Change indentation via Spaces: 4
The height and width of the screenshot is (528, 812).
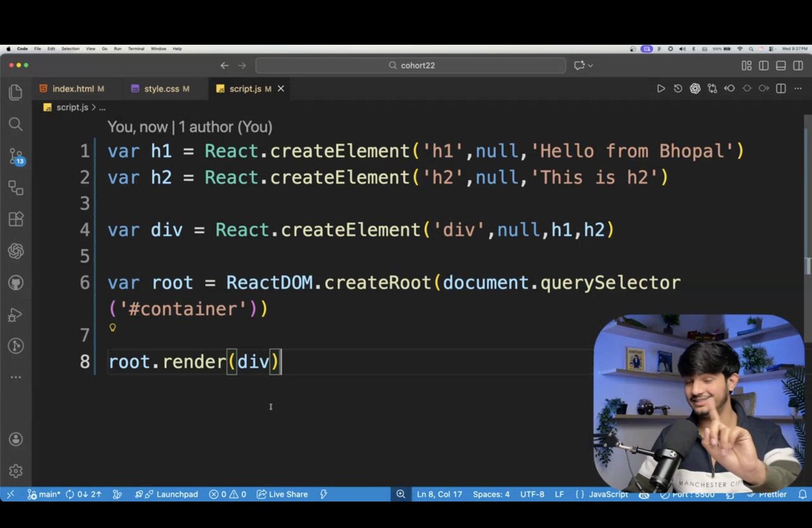tap(491, 494)
